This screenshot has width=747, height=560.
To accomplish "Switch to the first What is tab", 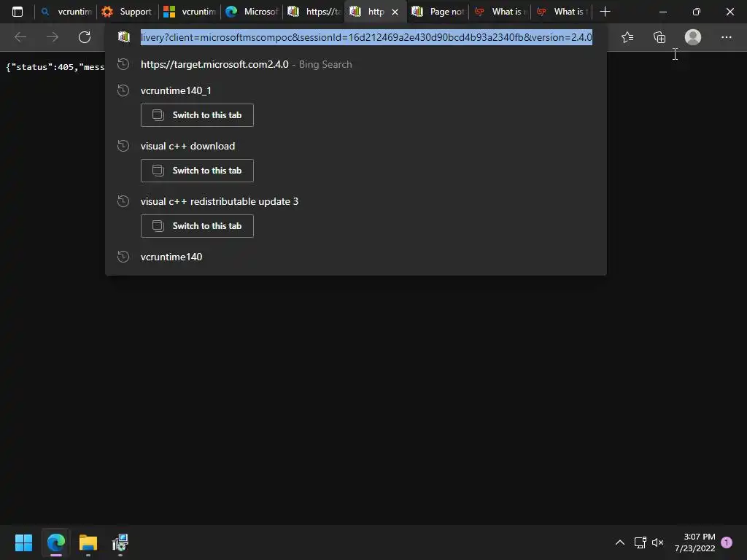I will (x=499, y=12).
